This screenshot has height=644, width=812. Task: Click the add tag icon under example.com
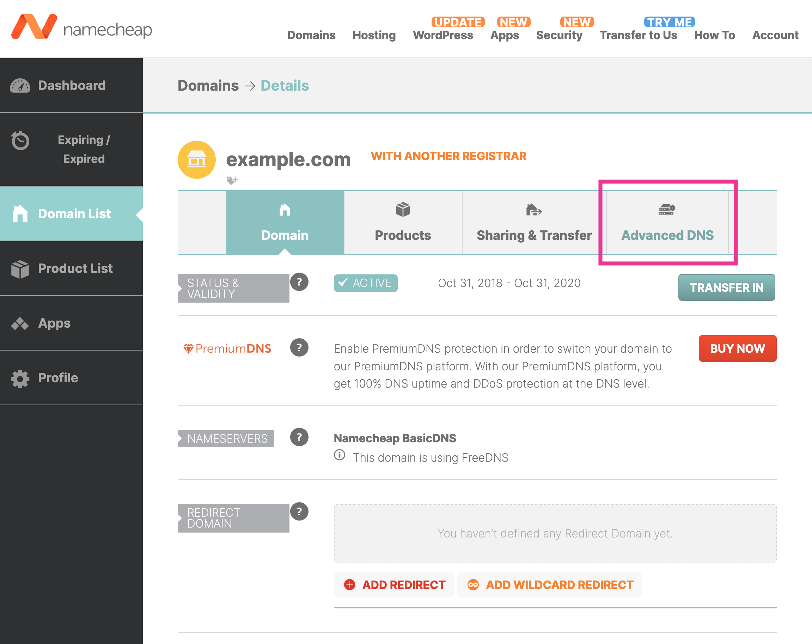click(x=232, y=181)
